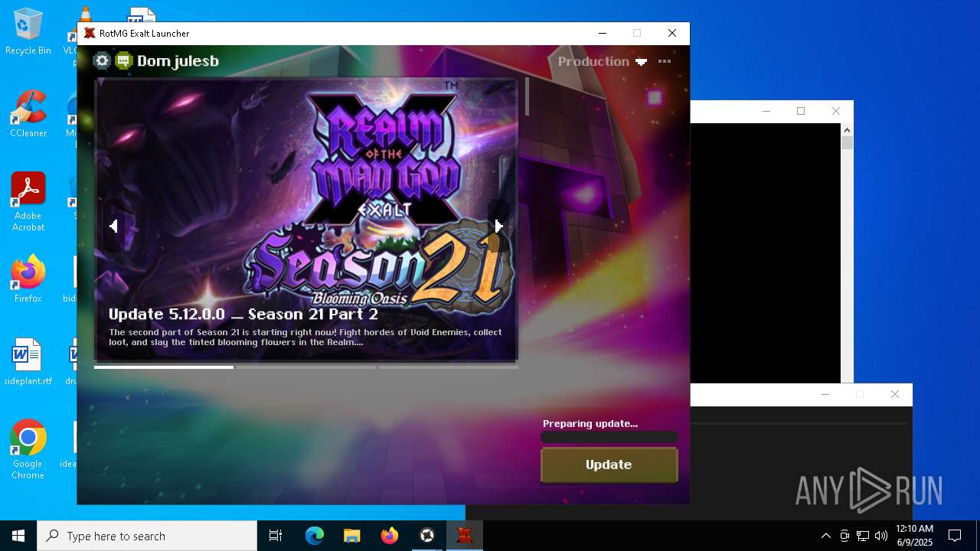Click the Preparing update progress bar
This screenshot has width=980, height=551.
[609, 437]
